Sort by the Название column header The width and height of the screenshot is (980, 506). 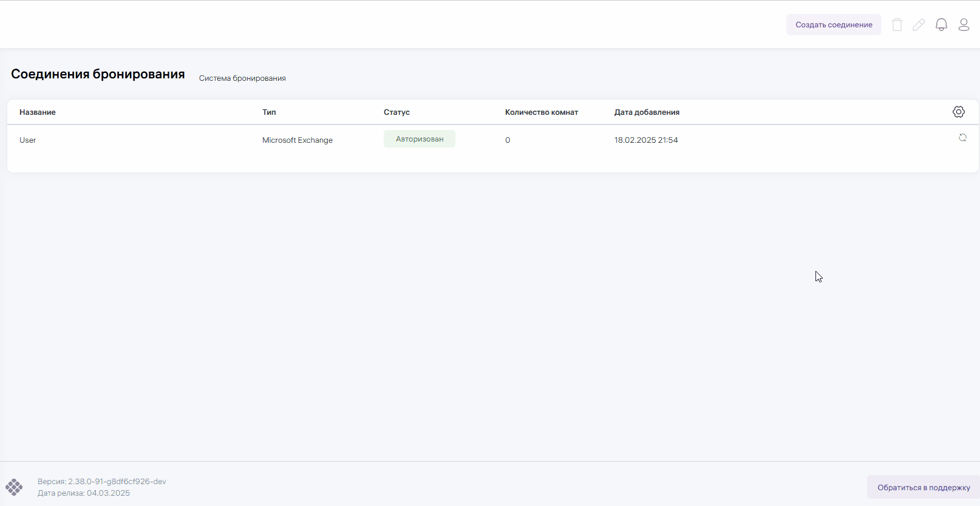click(38, 112)
